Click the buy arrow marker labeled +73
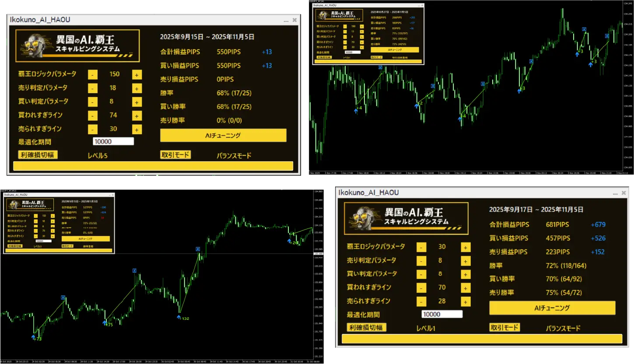 coord(33,337)
